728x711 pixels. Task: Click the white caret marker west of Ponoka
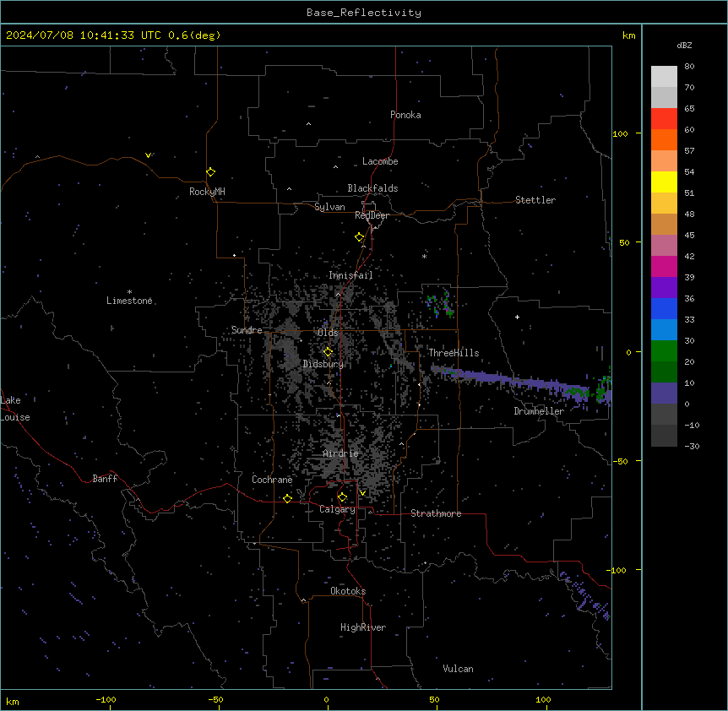pos(309,124)
